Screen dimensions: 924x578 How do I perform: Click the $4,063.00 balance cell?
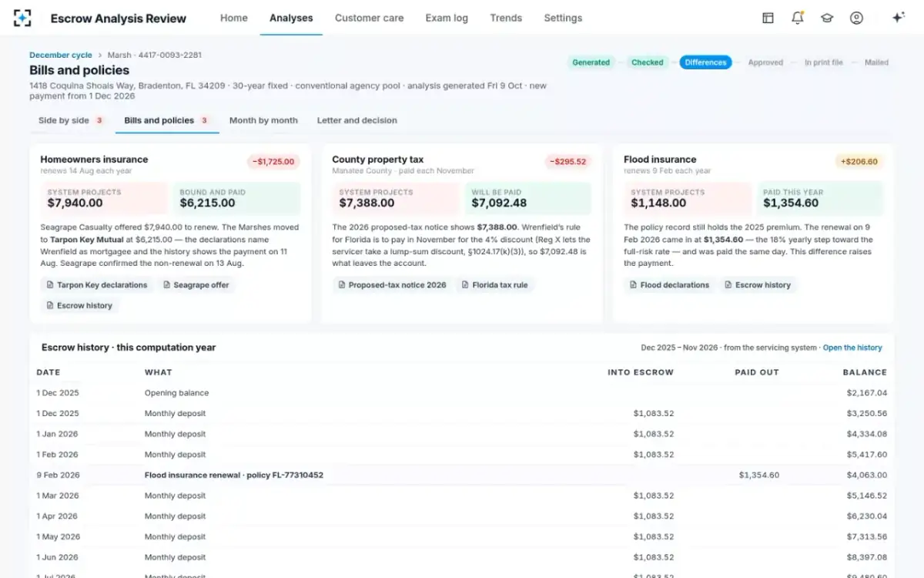867,476
